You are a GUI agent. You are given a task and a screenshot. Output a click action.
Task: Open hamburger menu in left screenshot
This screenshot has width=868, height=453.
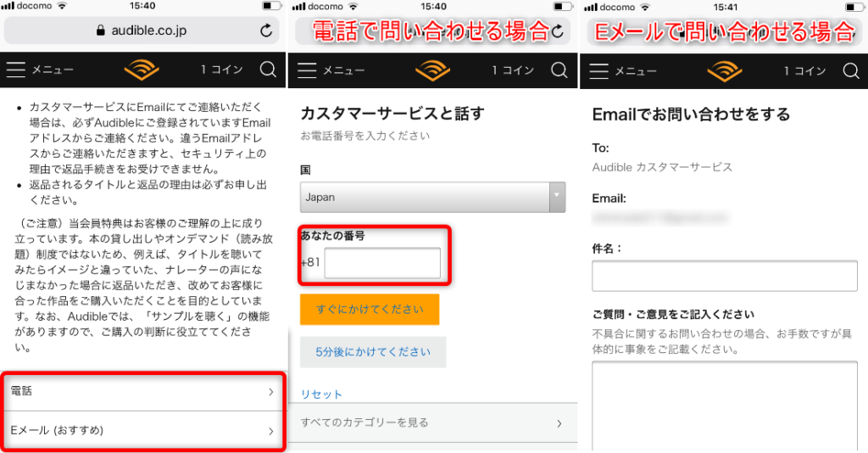coord(15,70)
